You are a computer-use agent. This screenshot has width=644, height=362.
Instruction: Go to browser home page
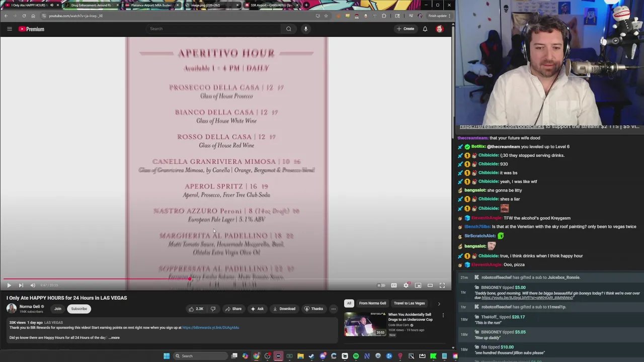coord(33,16)
